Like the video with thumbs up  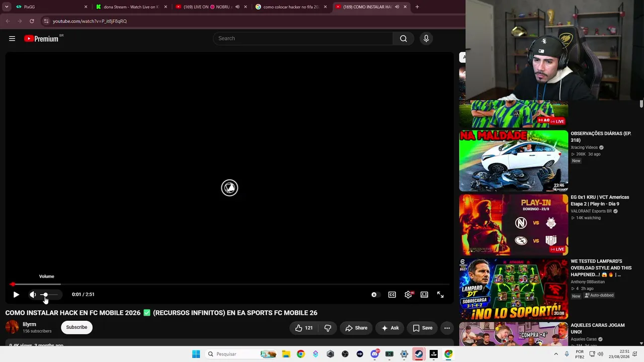[304, 328]
